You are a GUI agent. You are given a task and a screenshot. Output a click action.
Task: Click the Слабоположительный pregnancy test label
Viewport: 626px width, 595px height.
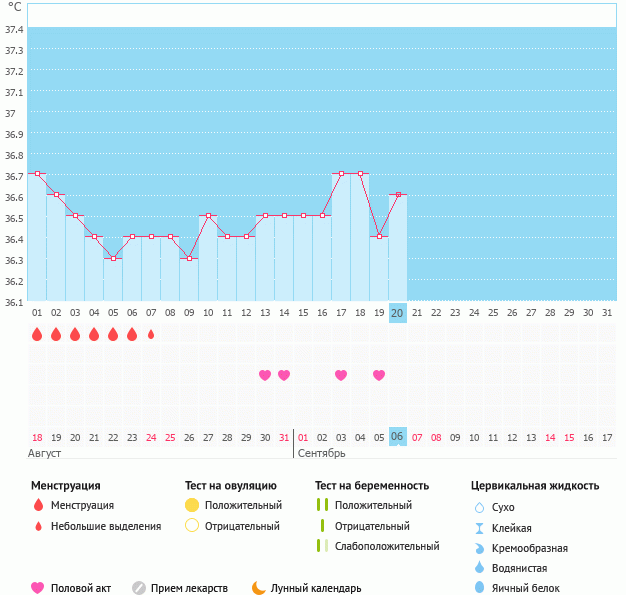click(x=387, y=546)
